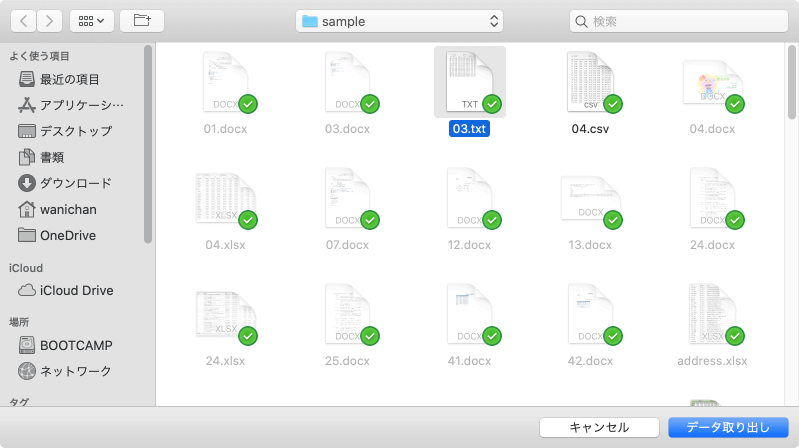Viewport: 799px width, 448px height.
Task: Click the sidebar vertical scrollbar
Action: point(148,144)
